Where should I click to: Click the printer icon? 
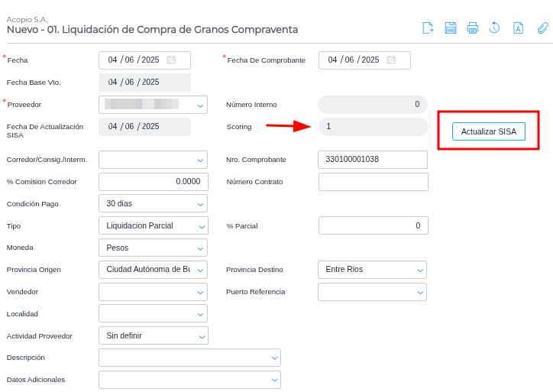pos(473,28)
